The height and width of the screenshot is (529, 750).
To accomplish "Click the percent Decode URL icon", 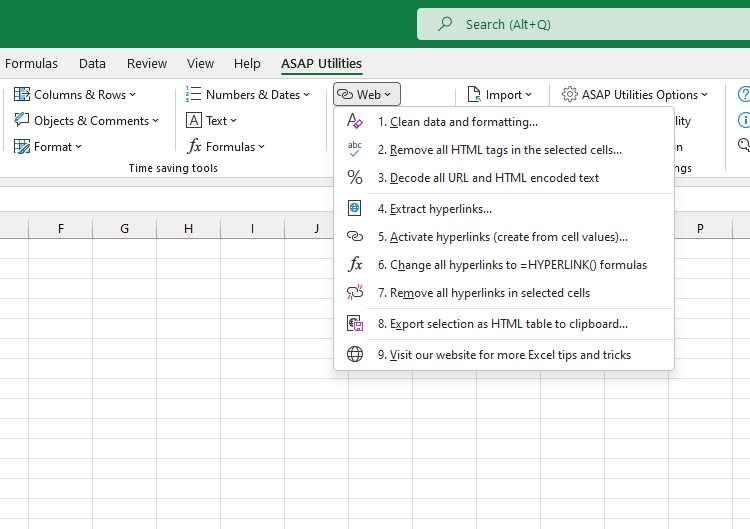I will coord(354,177).
